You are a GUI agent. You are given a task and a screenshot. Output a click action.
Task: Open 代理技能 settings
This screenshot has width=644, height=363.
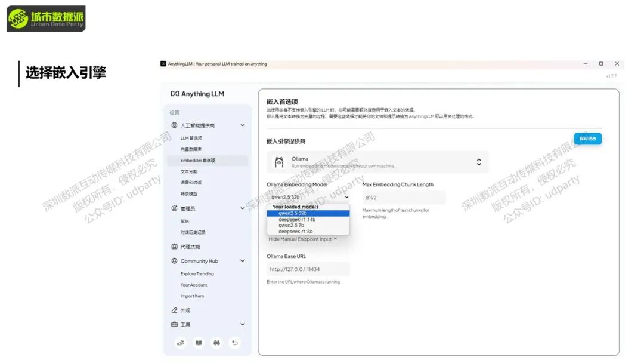coord(190,247)
